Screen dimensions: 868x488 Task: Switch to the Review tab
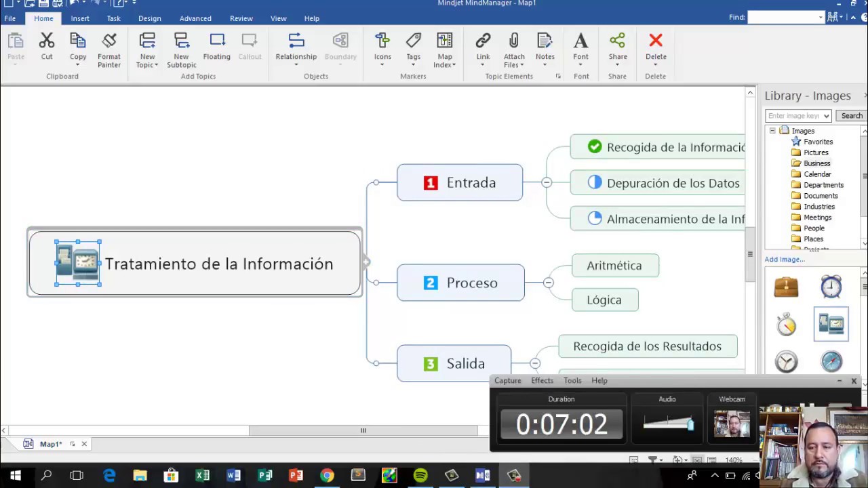(241, 18)
